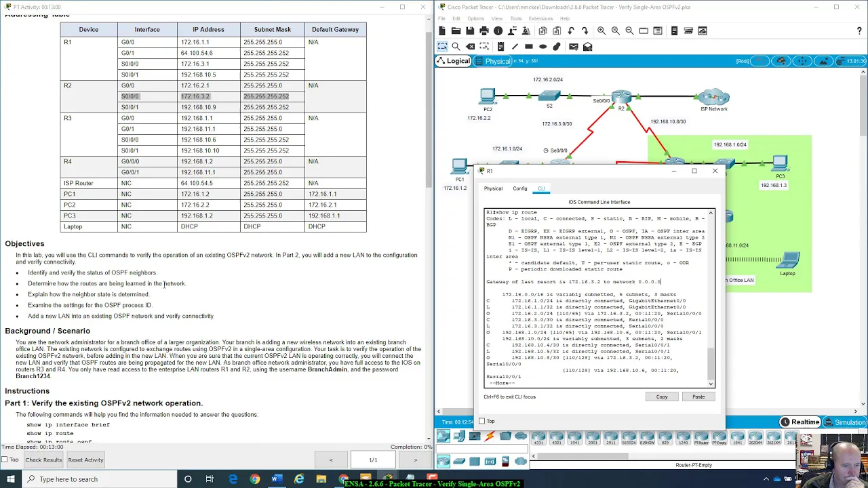Click the New file icon in Packet Tracer
Screen dimensions: 868x488
(442, 31)
